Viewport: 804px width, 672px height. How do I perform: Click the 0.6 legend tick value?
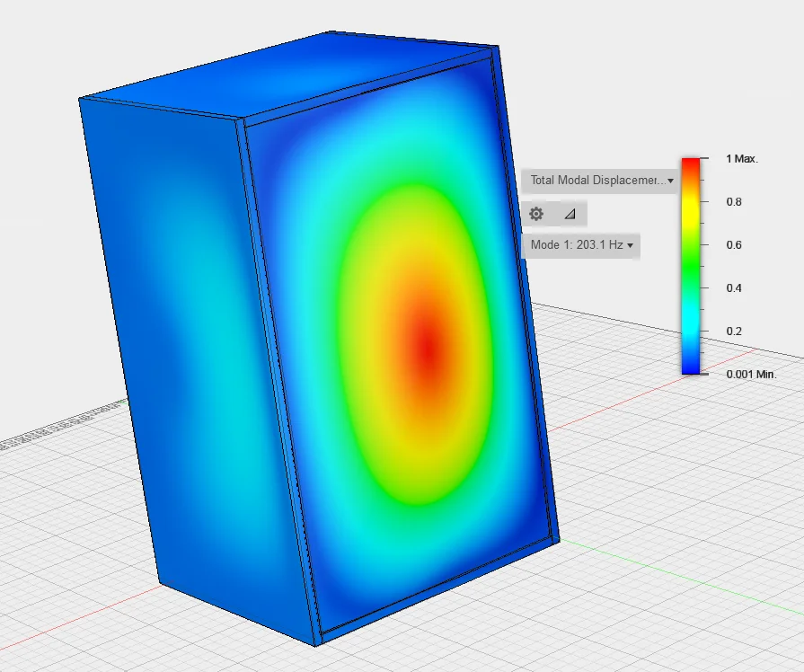734,245
